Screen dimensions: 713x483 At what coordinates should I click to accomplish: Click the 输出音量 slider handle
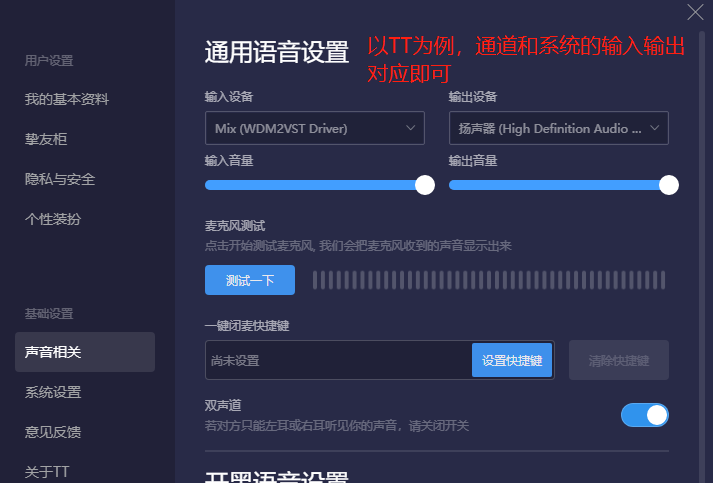point(669,185)
